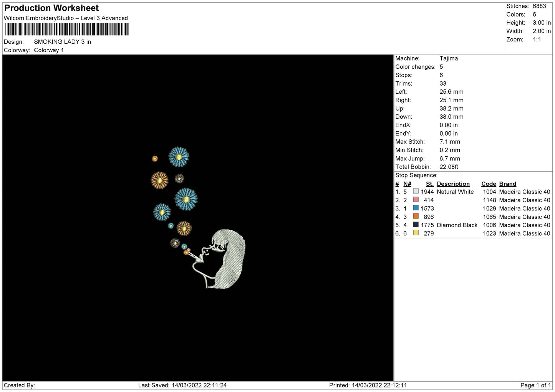Click the orange thread color swatch
The width and height of the screenshot is (555, 392).
coord(416,216)
